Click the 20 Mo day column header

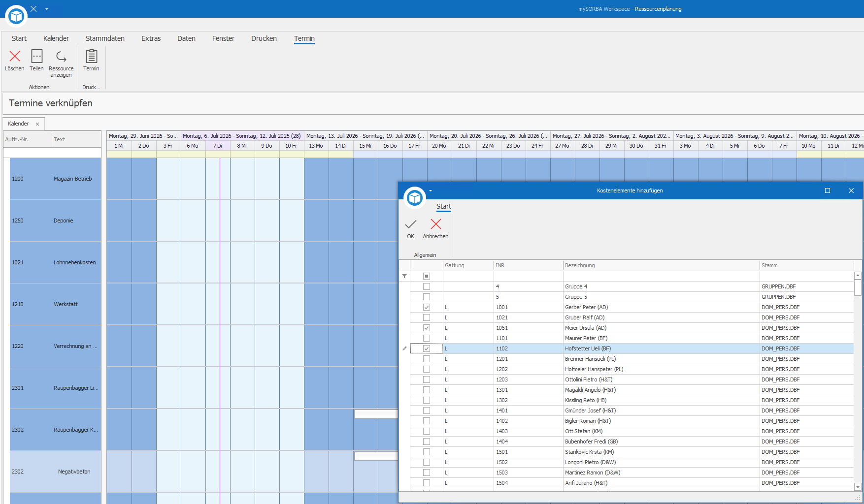pos(439,146)
